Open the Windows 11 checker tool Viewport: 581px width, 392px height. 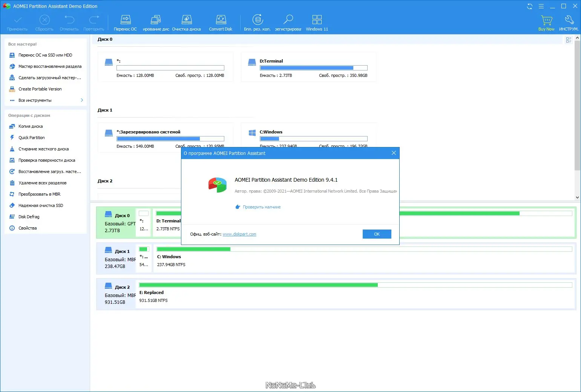[317, 23]
